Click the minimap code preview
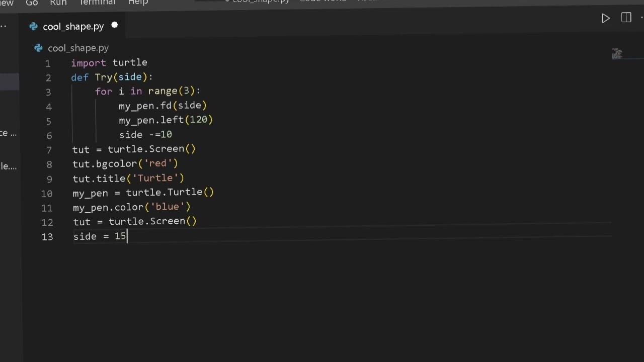The width and height of the screenshot is (644, 362). [x=617, y=54]
